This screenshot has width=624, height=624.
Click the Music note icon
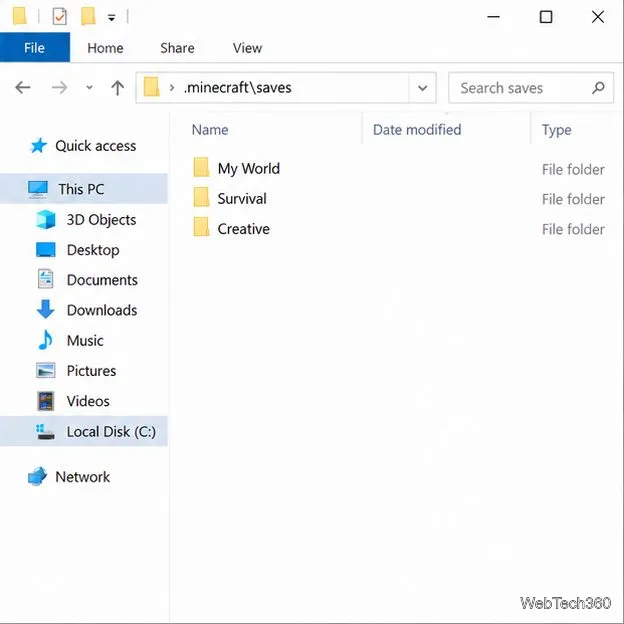click(45, 340)
